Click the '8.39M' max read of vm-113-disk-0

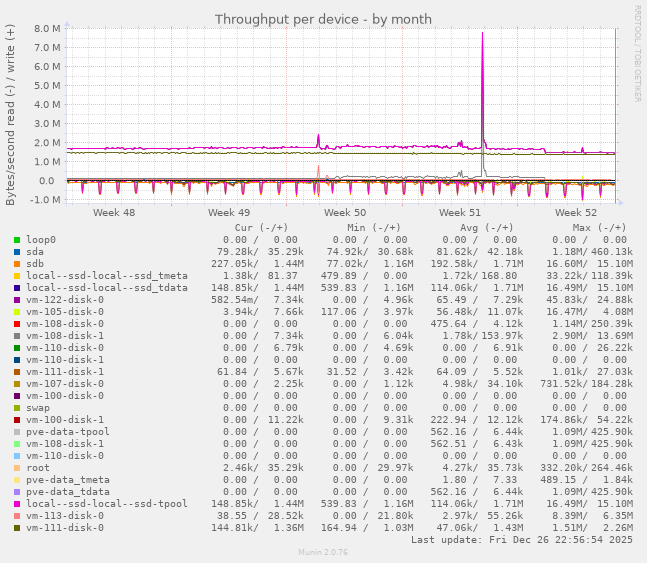[x=567, y=516]
